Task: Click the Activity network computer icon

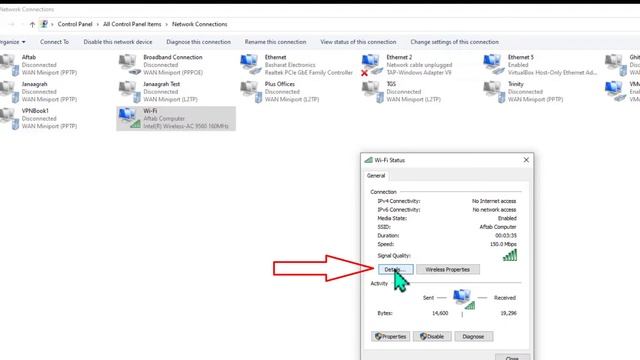Action: pos(464,299)
